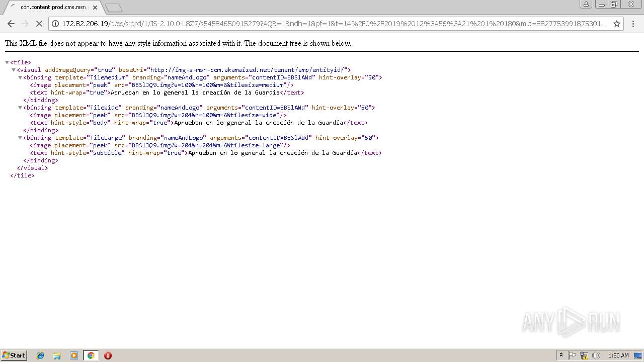The width and height of the screenshot is (644, 362).
Task: Open the network tray icon
Action: [x=584, y=355]
